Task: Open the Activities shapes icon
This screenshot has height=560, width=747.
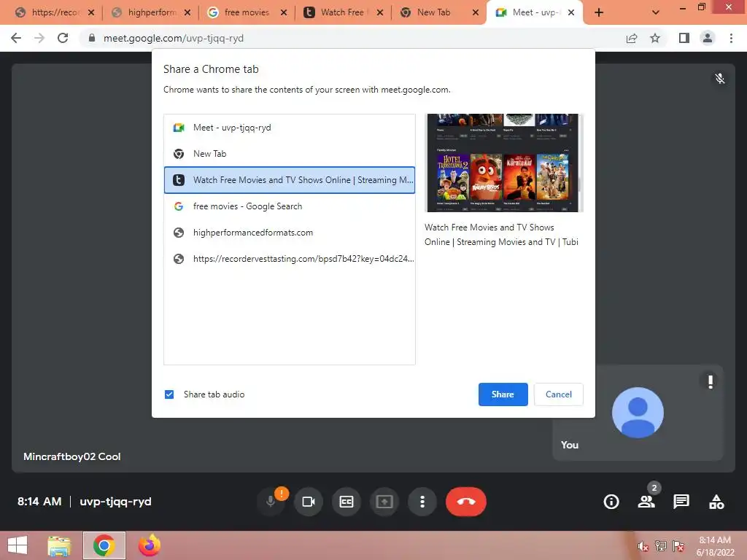Action: coord(716,502)
